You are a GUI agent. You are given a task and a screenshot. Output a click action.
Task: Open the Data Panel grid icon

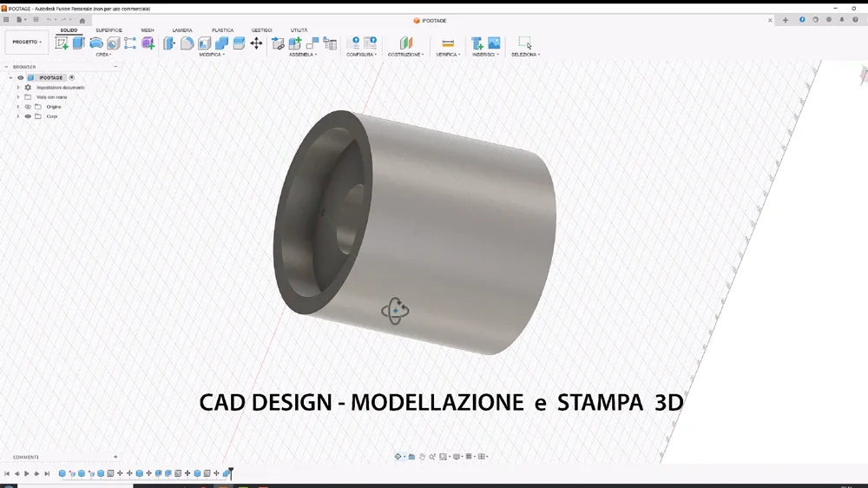point(6,19)
